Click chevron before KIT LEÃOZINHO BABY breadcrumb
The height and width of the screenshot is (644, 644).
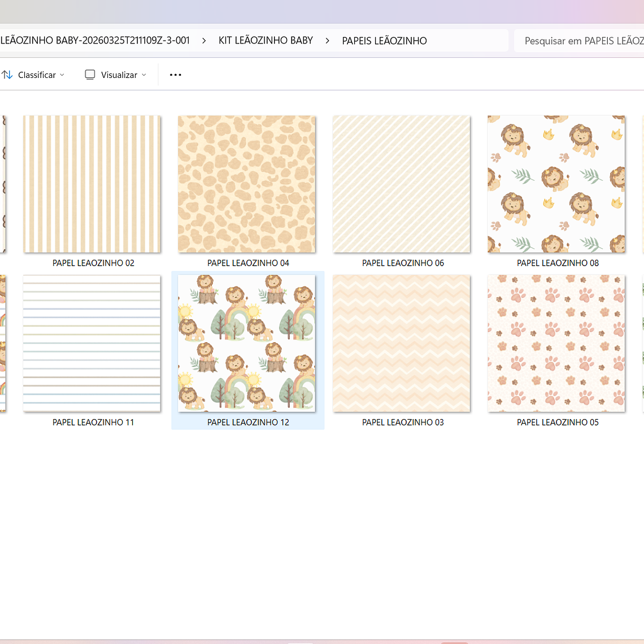tap(204, 41)
